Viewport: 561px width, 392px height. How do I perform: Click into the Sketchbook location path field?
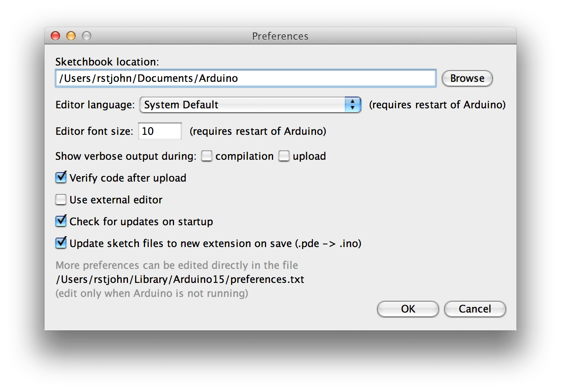[246, 78]
